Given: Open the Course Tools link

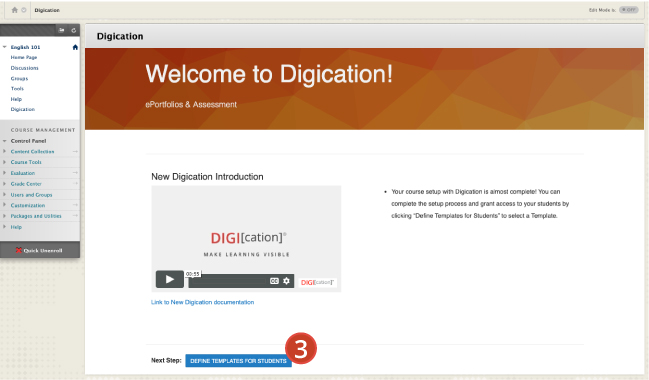Looking at the screenshot, I should tap(26, 162).
